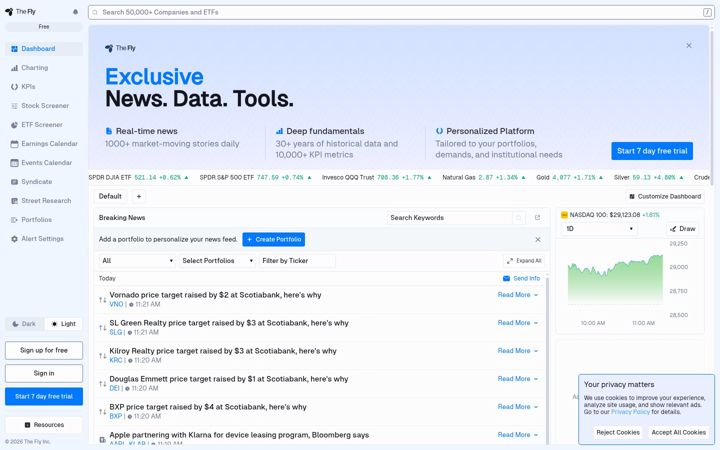Click Create Portfolio button
This screenshot has height=450, width=720.
point(274,239)
